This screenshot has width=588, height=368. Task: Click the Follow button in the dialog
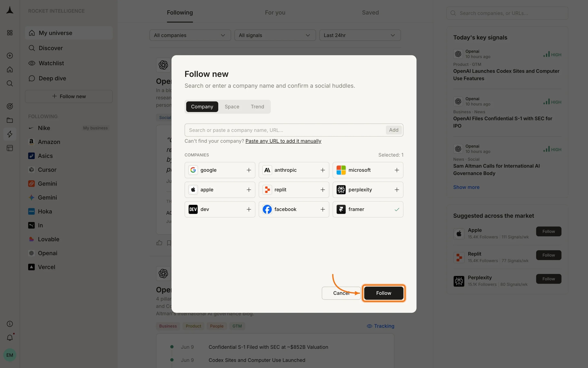(383, 293)
